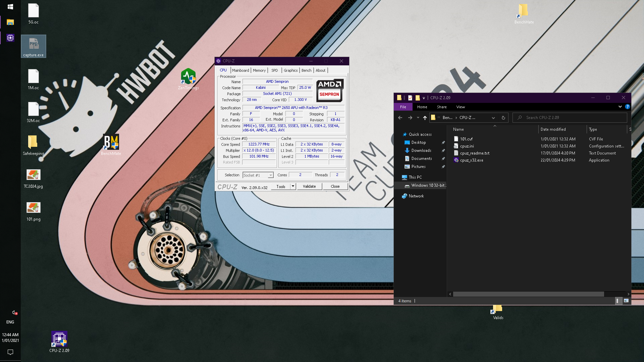This screenshot has width=644, height=362.
Task: Open the BenchHate folder shortcut
Action: [524, 14]
